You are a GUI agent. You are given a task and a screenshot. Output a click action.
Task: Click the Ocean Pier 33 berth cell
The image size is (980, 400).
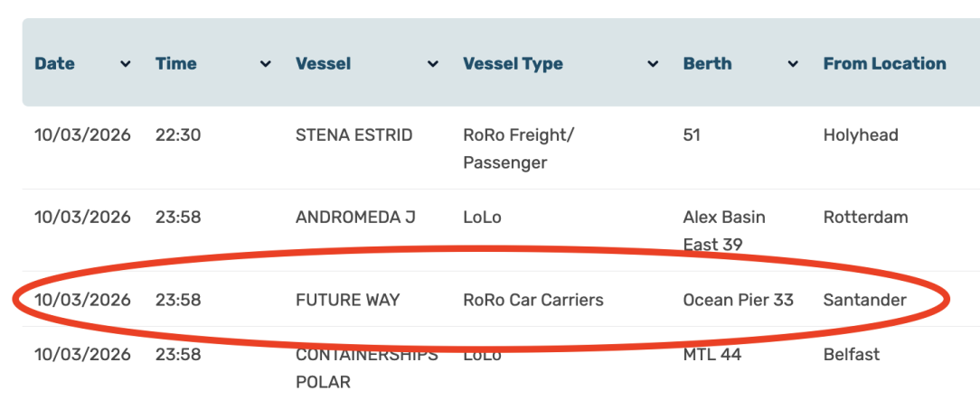tap(738, 300)
